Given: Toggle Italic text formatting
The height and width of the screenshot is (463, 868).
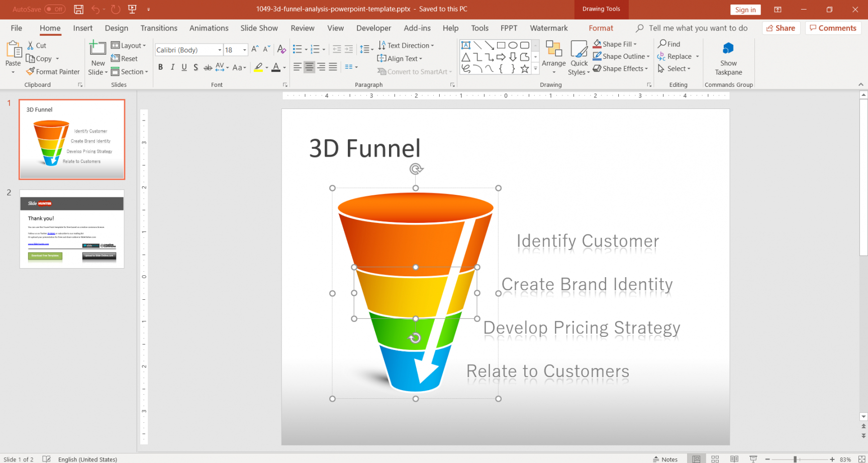Looking at the screenshot, I should (x=172, y=67).
